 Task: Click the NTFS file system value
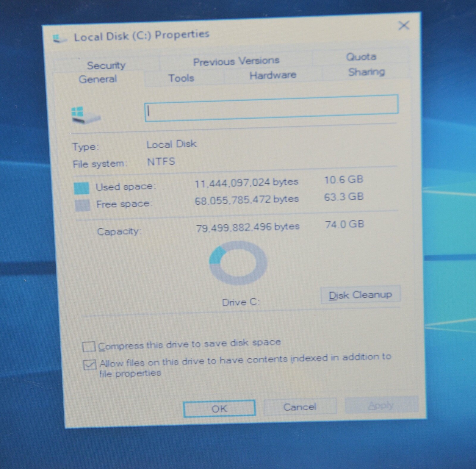(161, 162)
